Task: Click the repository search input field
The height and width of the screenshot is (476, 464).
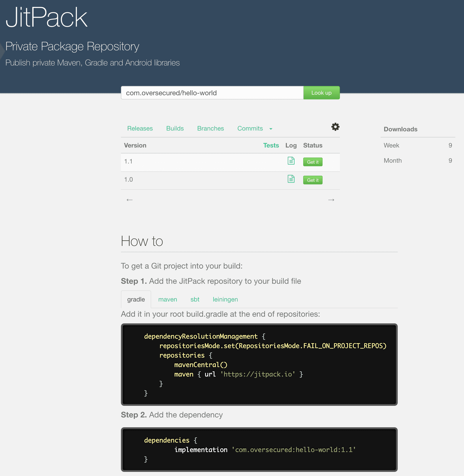Action: click(x=212, y=93)
